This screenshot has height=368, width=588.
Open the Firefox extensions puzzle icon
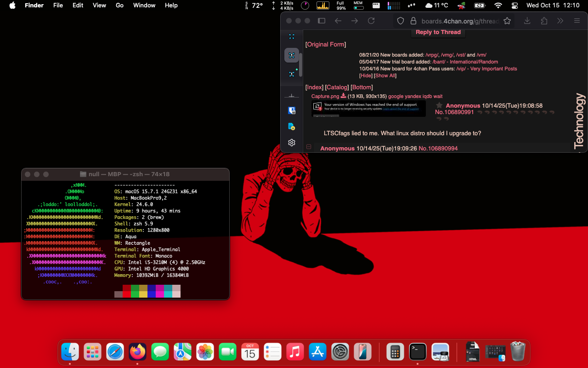pos(544,21)
